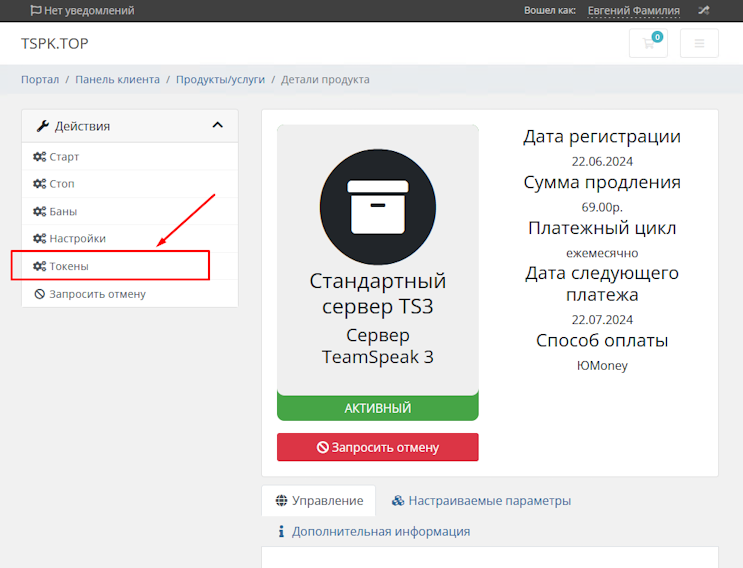Open Евгений Фамилия user link

click(634, 10)
